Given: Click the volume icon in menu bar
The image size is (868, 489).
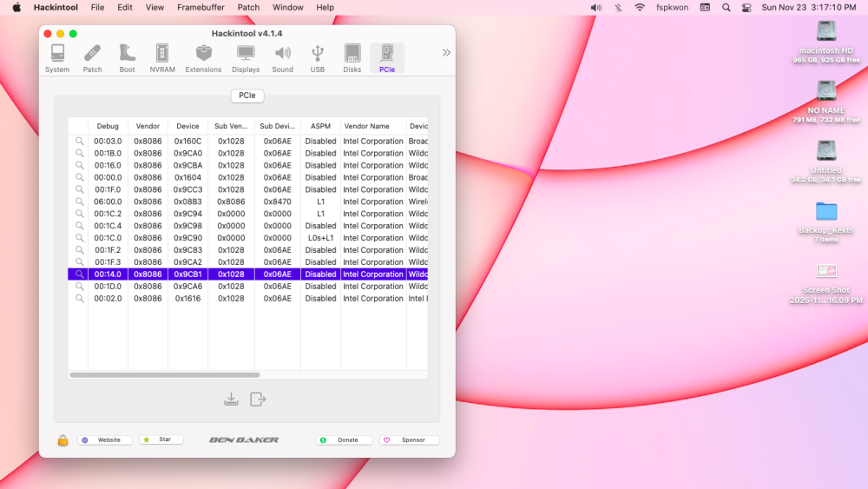Looking at the screenshot, I should point(595,8).
